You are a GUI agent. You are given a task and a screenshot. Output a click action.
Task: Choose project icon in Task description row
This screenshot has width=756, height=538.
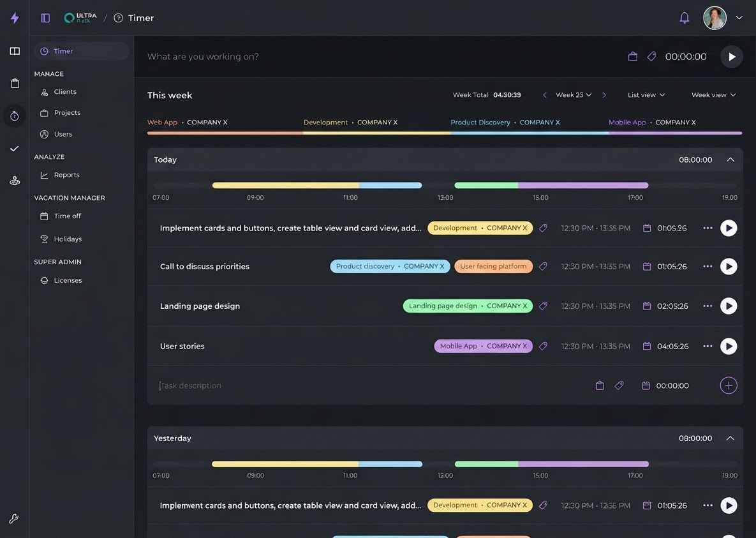[600, 385]
